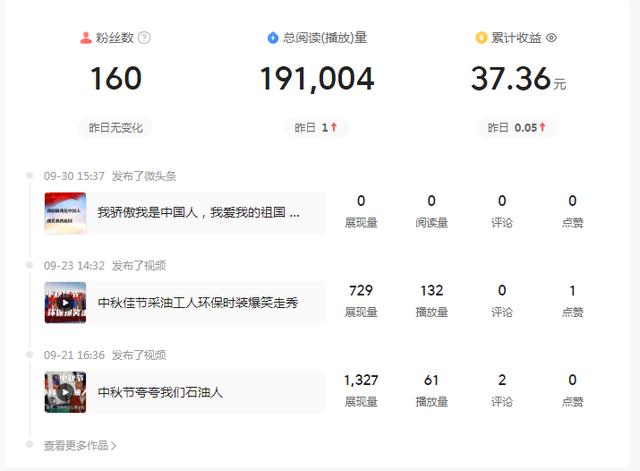This screenshot has height=471, width=640.
Task: Click the red up arrow next to 0.05
Action: coord(542,128)
